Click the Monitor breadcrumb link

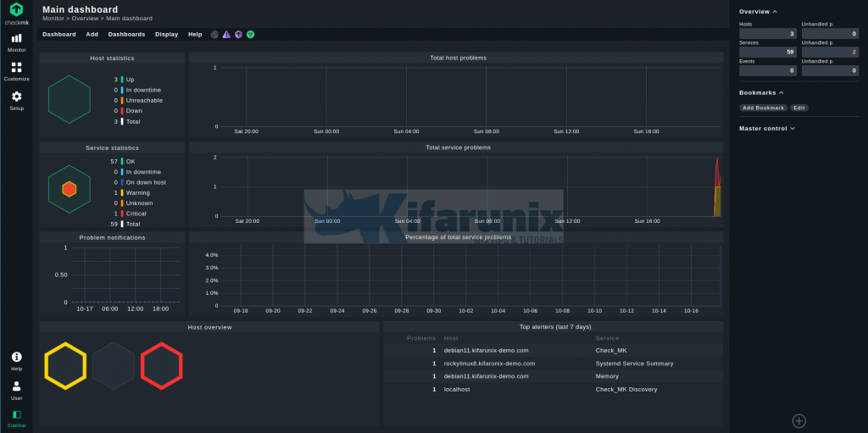click(x=53, y=19)
